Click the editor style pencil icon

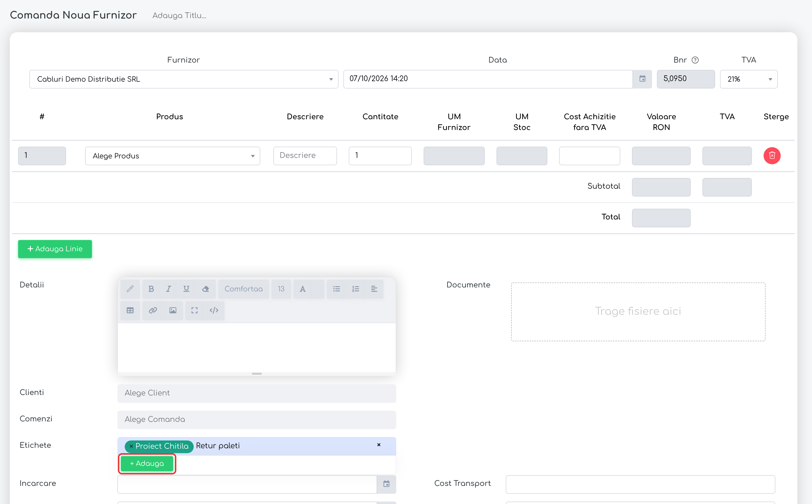coord(130,289)
